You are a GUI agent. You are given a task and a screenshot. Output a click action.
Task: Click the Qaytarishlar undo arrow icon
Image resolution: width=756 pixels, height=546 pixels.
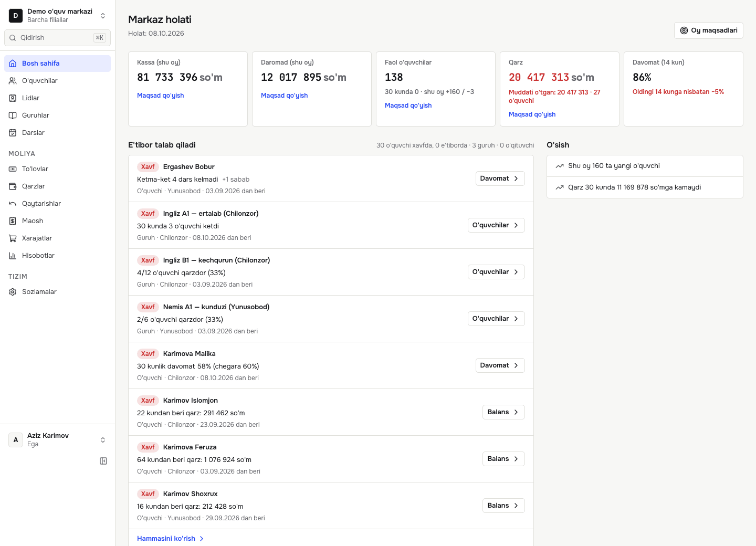pos(13,204)
